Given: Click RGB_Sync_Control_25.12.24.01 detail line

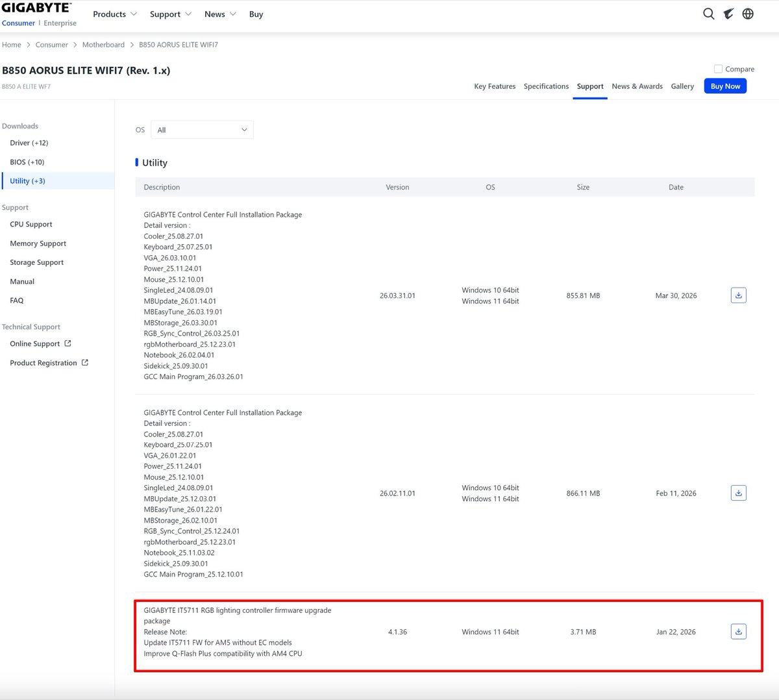Looking at the screenshot, I should (192, 531).
